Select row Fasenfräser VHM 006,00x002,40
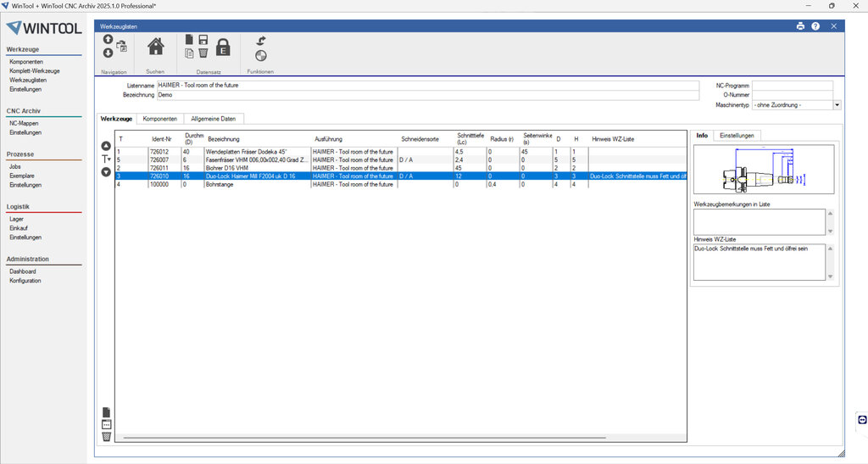Screen dimensions: 868x464 pyautogui.click(x=401, y=159)
